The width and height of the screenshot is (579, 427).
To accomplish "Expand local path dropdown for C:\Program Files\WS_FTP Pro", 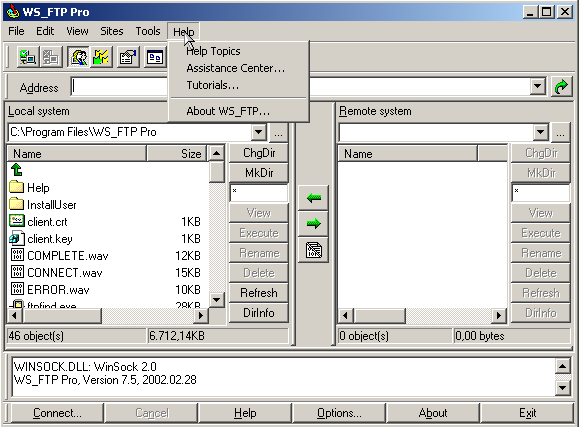I will click(x=259, y=132).
